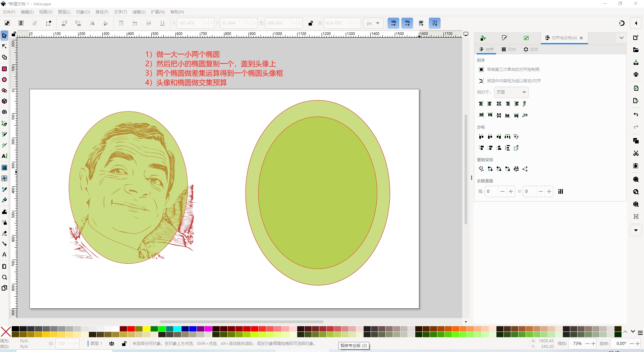Open the px units dropdown
This screenshot has width=644, height=352.
click(373, 23)
